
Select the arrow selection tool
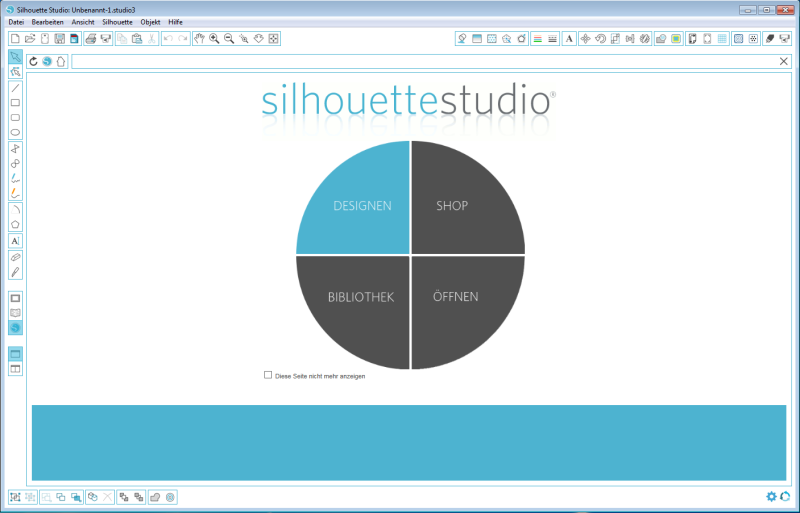click(x=15, y=57)
